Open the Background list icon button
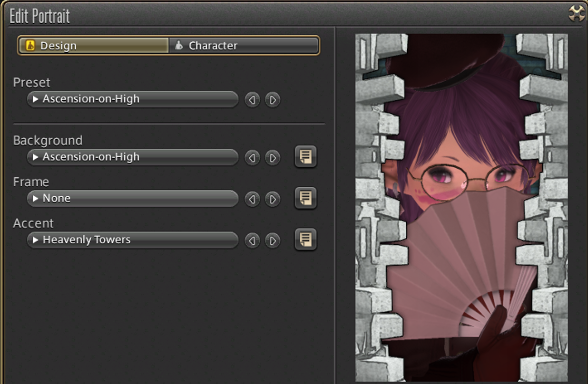Image resolution: width=588 pixels, height=384 pixels. (305, 157)
